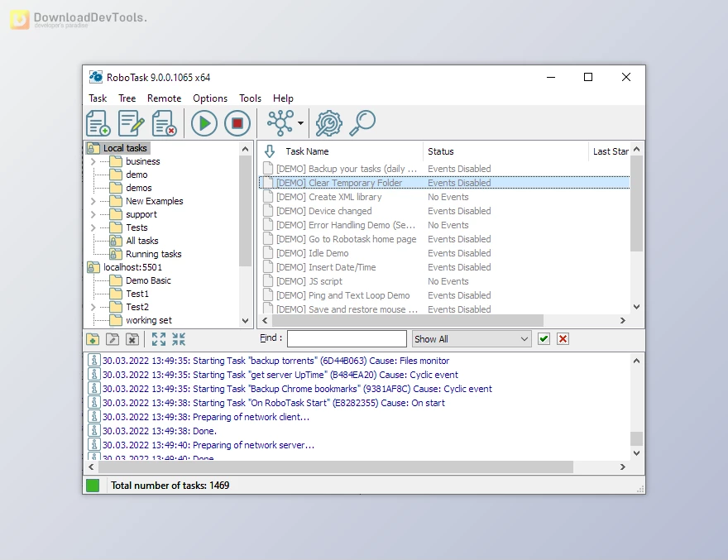Click the network connections toolbar icon
728x560 pixels.
(x=280, y=123)
